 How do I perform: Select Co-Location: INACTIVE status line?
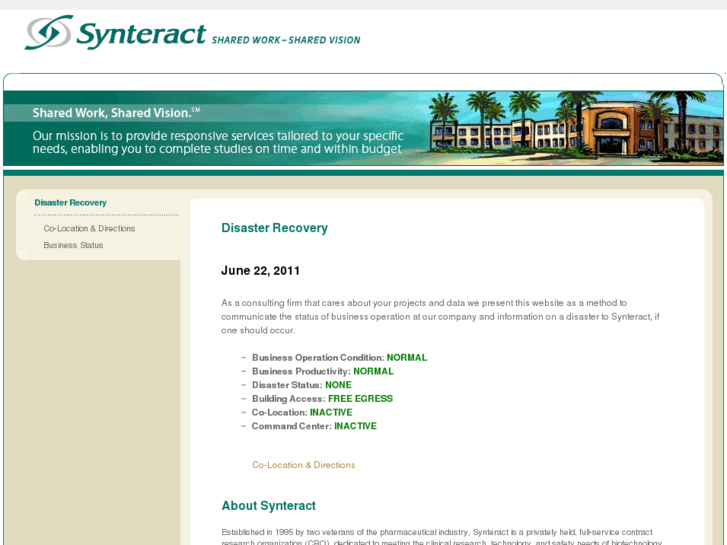pos(301,412)
